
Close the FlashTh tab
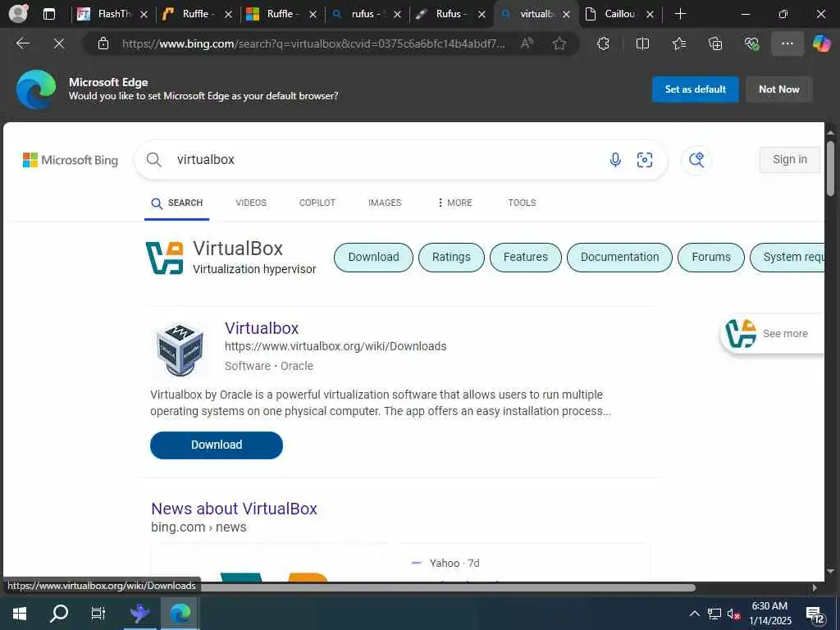click(x=144, y=15)
